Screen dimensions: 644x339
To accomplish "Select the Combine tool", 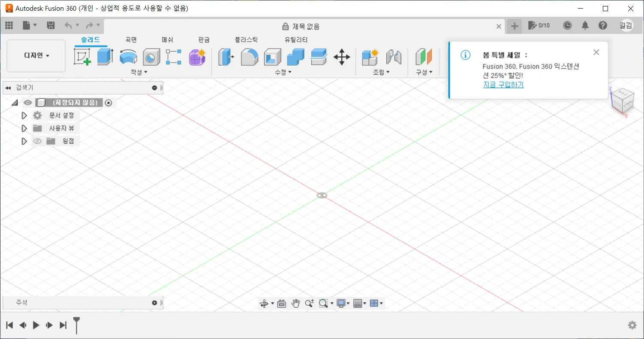I will (x=295, y=57).
